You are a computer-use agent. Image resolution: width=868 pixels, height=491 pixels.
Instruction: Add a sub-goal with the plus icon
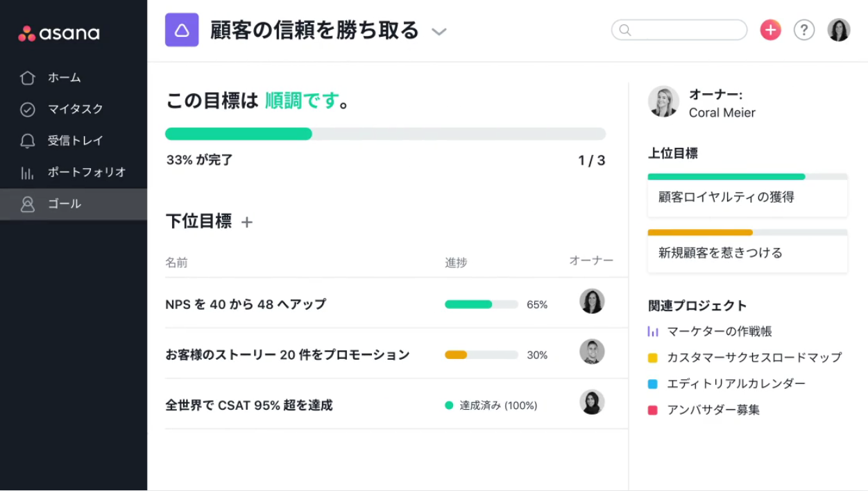click(247, 222)
